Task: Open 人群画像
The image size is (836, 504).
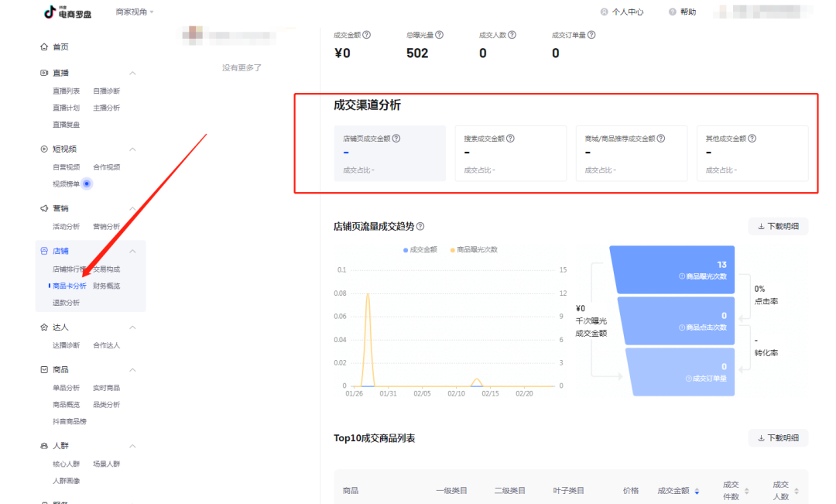Action: coord(66,481)
